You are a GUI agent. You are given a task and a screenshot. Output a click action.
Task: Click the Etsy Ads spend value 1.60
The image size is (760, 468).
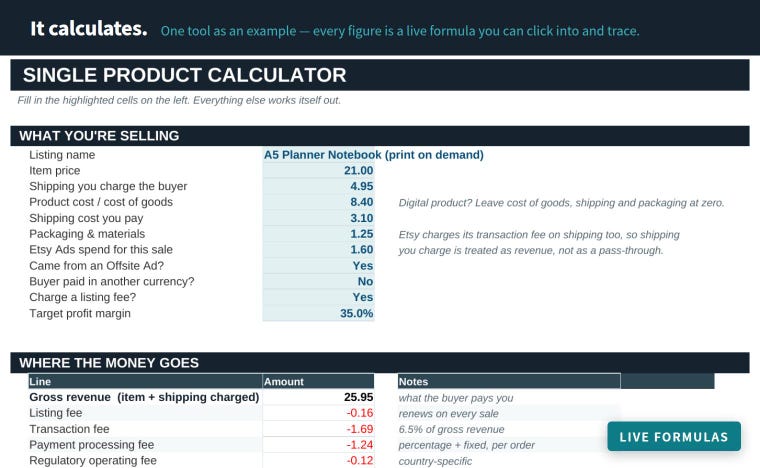point(318,250)
